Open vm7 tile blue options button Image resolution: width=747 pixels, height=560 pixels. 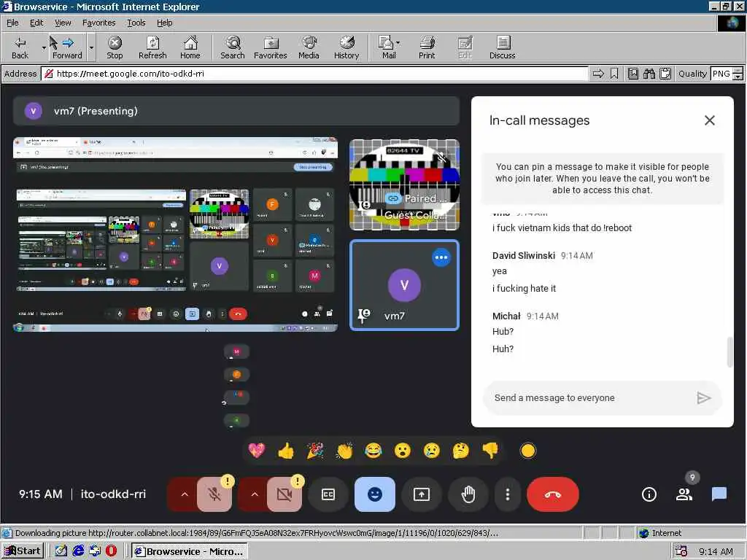point(441,257)
